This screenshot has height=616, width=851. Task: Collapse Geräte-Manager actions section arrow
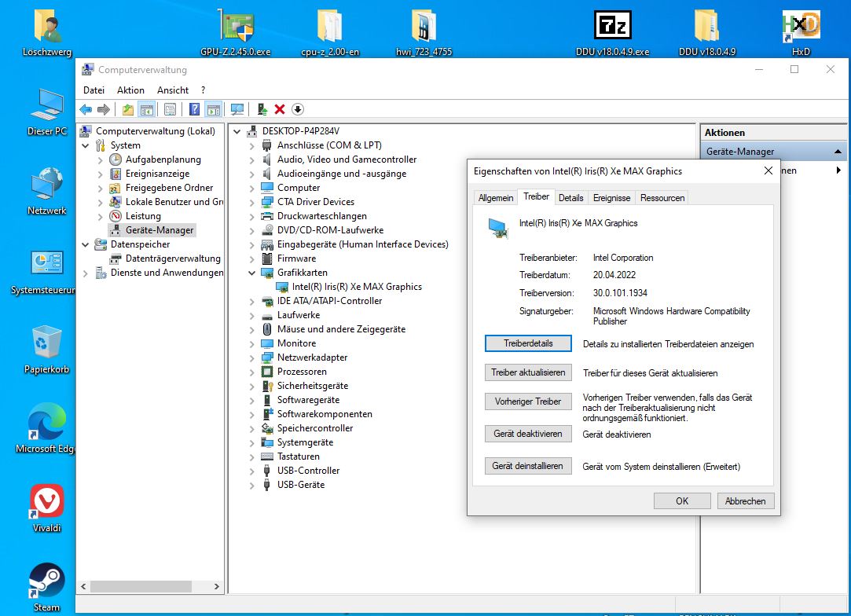click(838, 152)
